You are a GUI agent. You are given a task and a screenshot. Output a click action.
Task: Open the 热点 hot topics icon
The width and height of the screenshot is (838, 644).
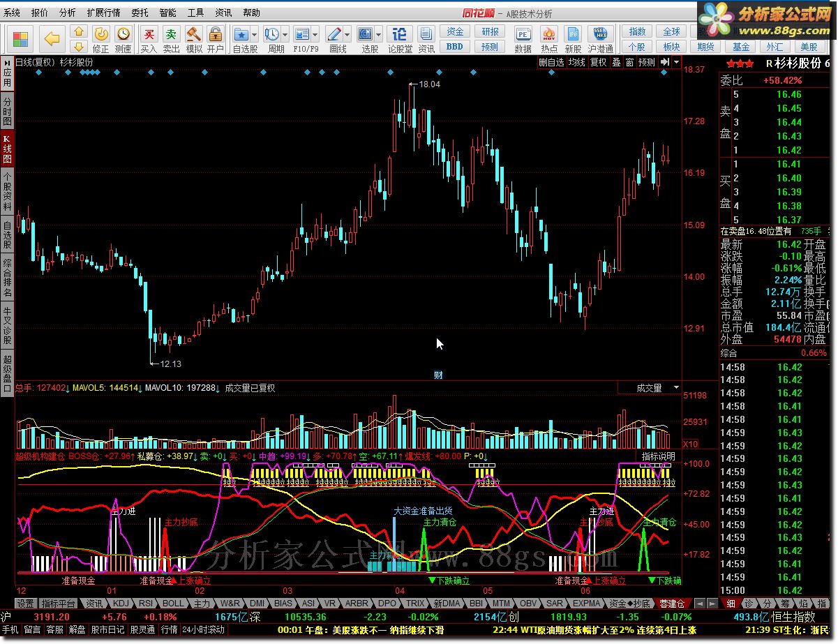(549, 39)
